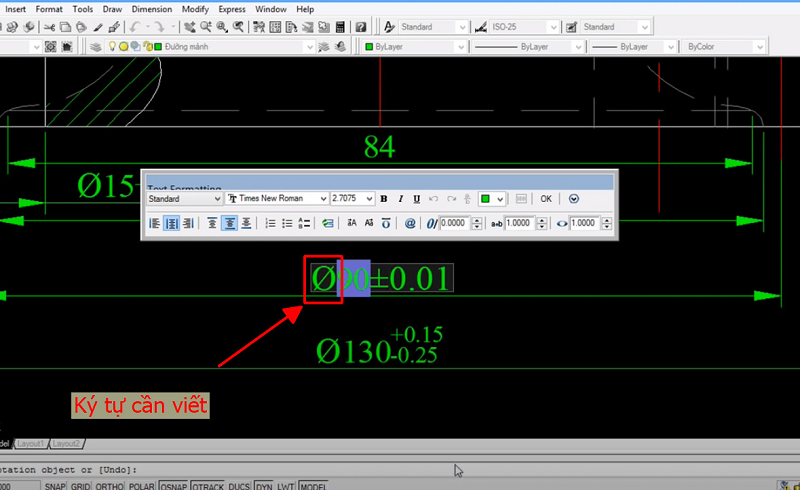Click Make Object's Layer Current icon

pos(323,47)
